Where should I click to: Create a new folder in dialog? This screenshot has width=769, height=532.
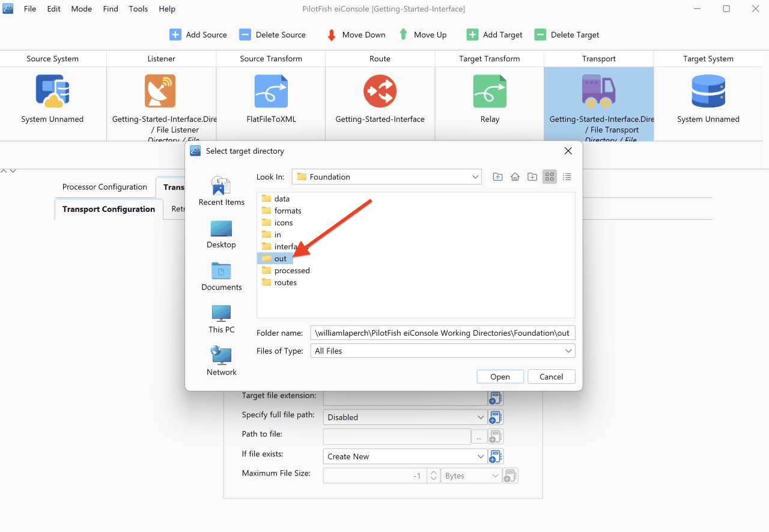click(x=532, y=177)
